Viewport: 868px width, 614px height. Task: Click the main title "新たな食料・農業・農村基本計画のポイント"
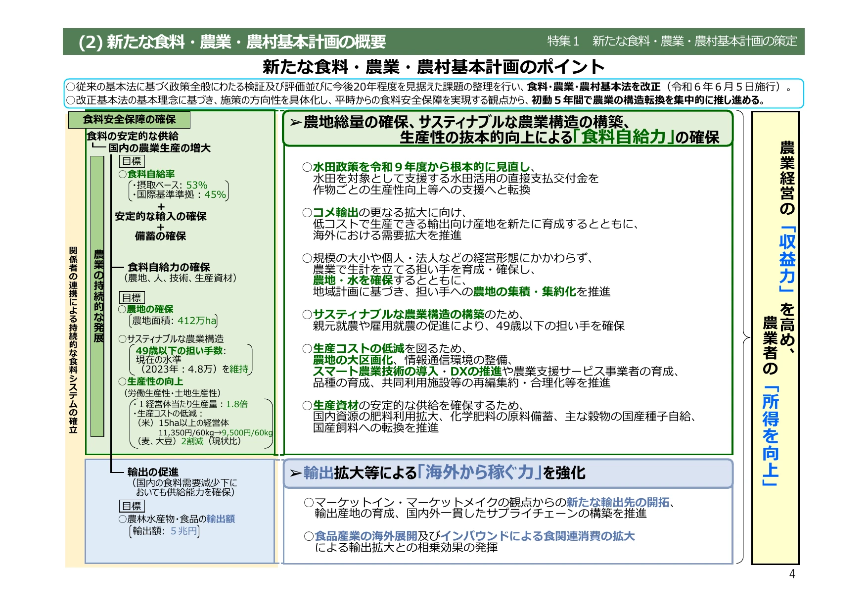pos(433,67)
